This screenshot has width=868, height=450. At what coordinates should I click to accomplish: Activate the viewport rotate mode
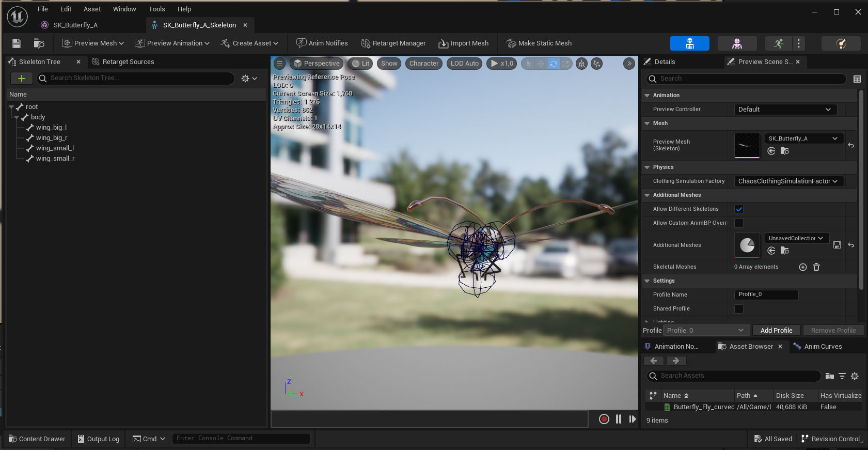[x=554, y=64]
